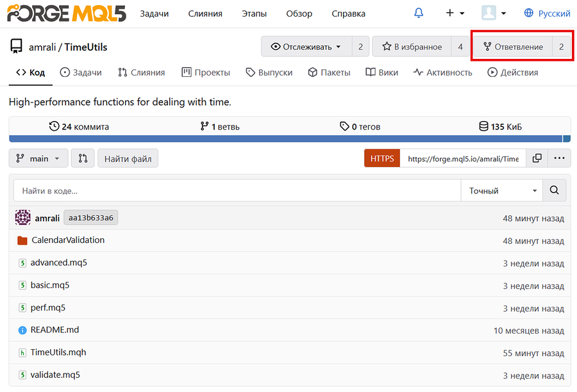Open the plus create-new menu

point(455,13)
